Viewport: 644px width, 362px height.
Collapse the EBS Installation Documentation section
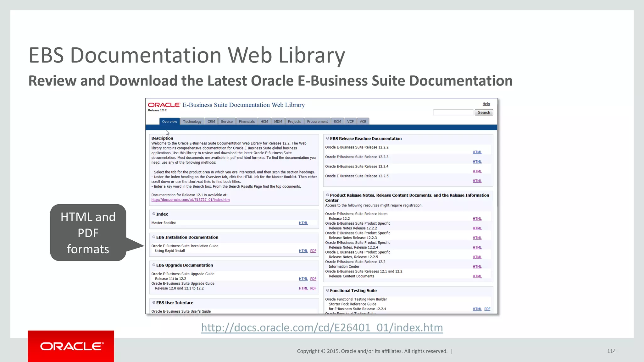(154, 237)
